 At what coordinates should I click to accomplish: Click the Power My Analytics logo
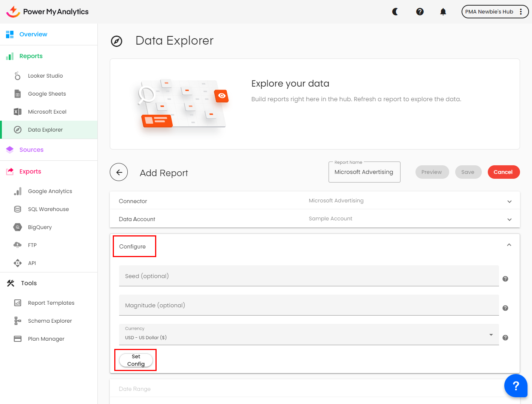coord(48,12)
